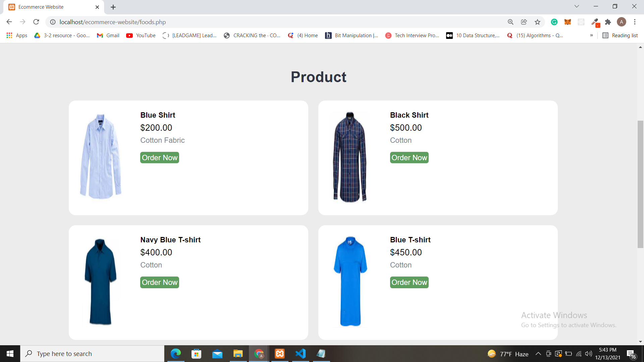Show hidden system tray icons
Viewport: 644px width, 362px height.
[x=538, y=354]
